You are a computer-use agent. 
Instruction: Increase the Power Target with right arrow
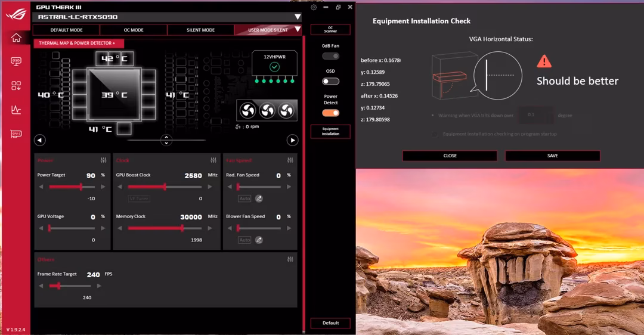pos(103,187)
